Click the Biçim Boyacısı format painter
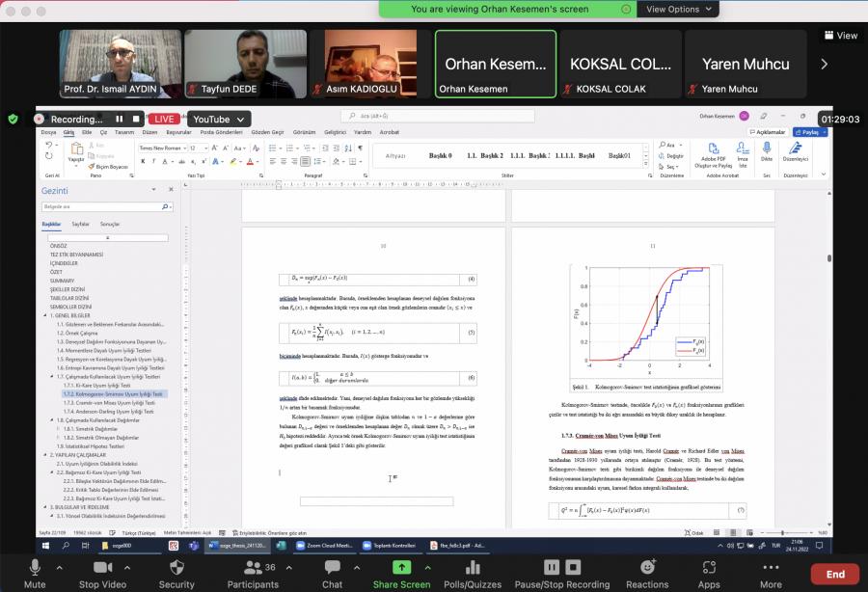This screenshot has width=868, height=592. 108,167
